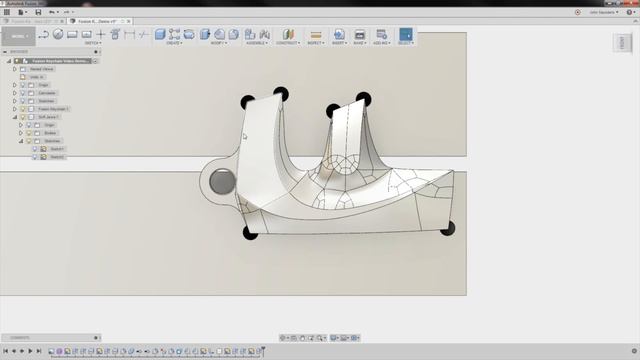Click the Make 3D print icon

click(x=360, y=34)
